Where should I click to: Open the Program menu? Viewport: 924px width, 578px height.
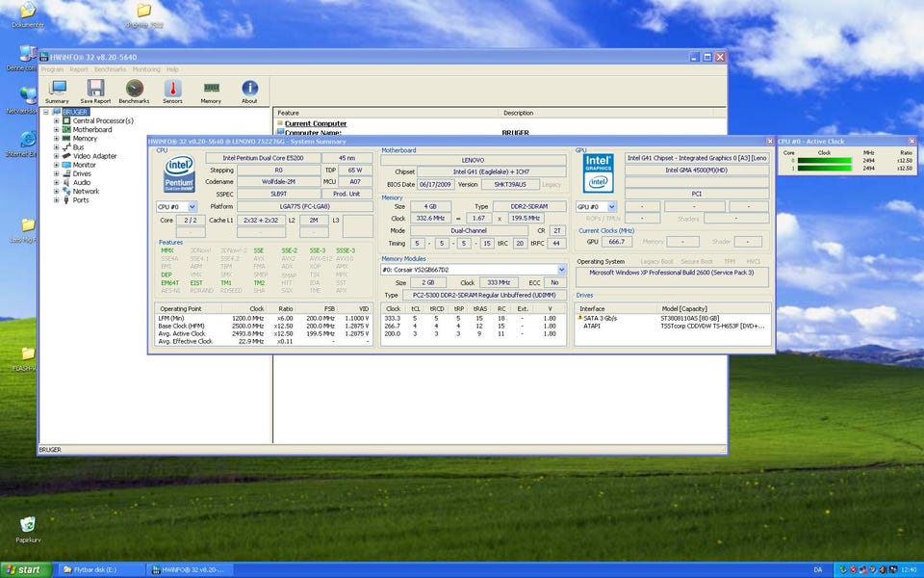(52, 69)
